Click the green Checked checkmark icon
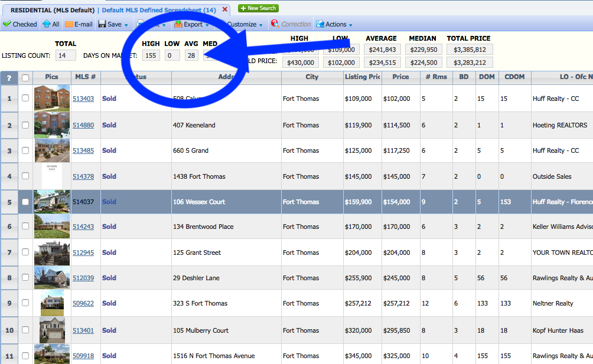Viewport: 593px width, 364px height. point(6,24)
